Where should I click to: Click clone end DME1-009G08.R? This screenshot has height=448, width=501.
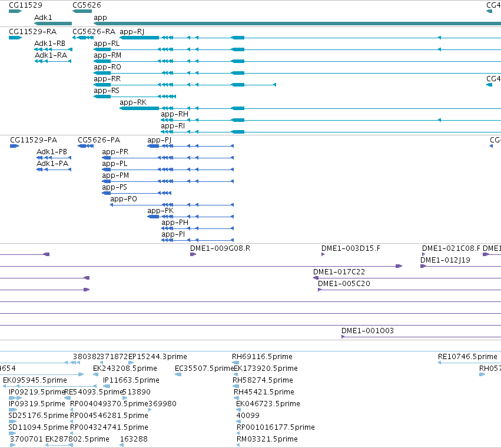[x=193, y=254]
